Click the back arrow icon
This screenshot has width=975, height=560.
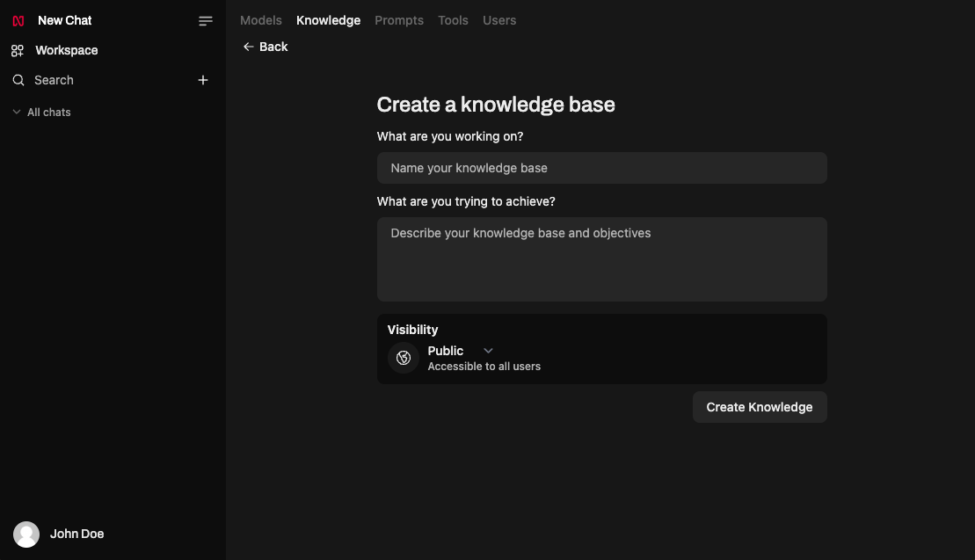pyautogui.click(x=249, y=47)
